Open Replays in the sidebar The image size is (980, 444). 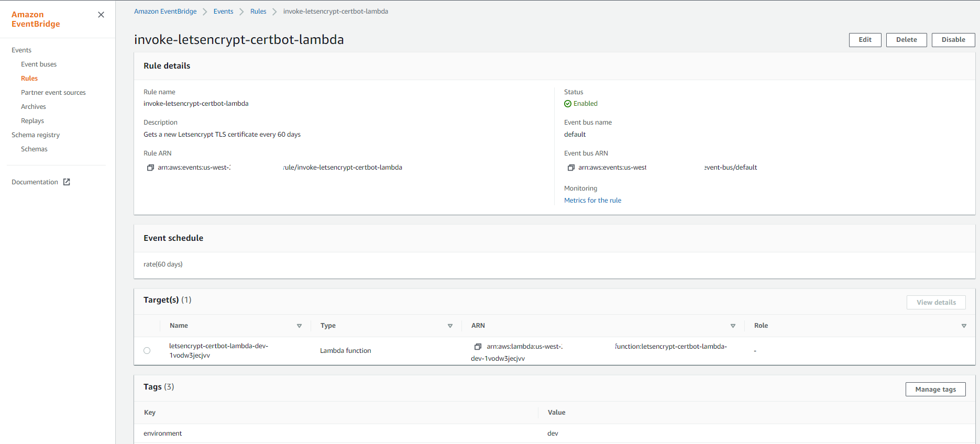tap(32, 121)
